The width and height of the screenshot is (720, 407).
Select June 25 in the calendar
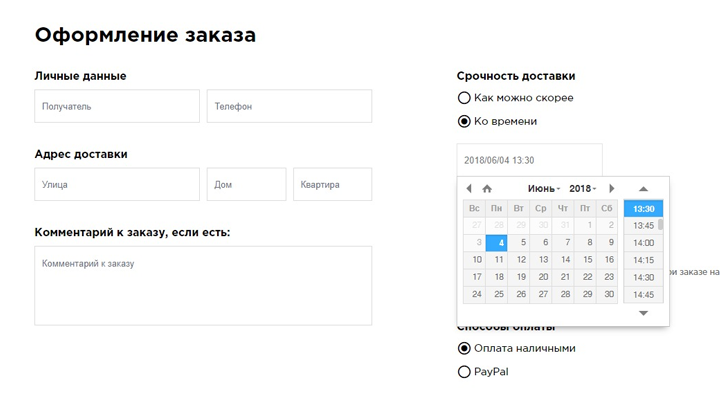click(x=496, y=294)
